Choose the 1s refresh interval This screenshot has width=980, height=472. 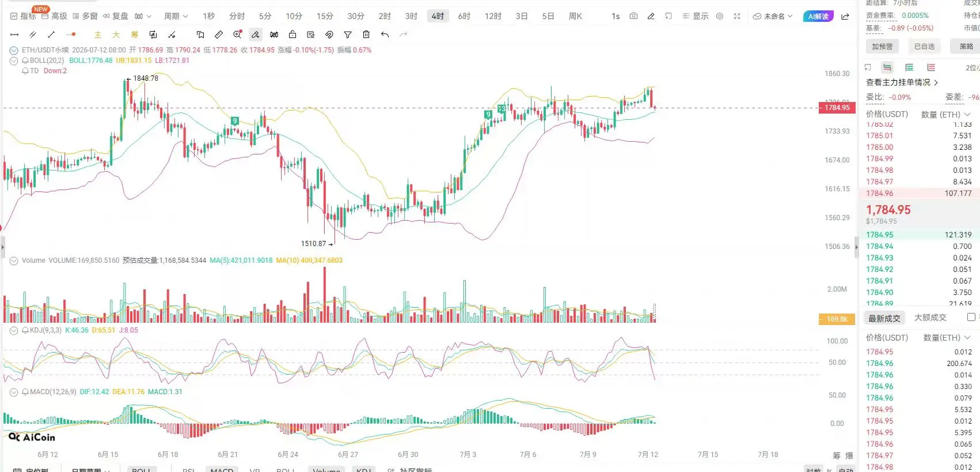tap(616, 16)
